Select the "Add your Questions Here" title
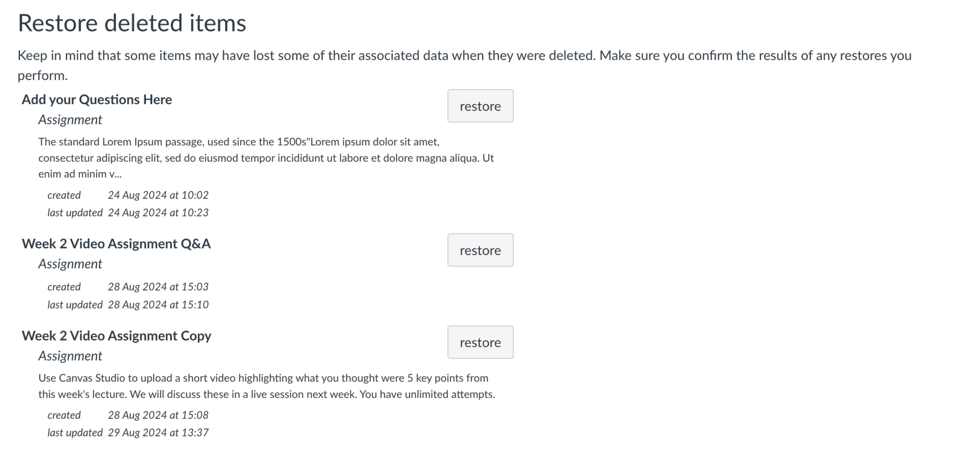This screenshot has height=450, width=980. point(97,99)
